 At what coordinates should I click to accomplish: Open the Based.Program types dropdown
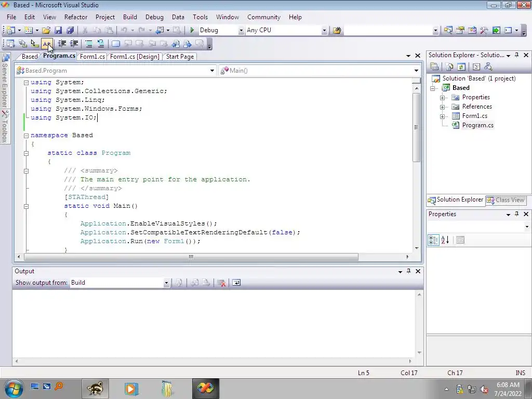(x=212, y=71)
